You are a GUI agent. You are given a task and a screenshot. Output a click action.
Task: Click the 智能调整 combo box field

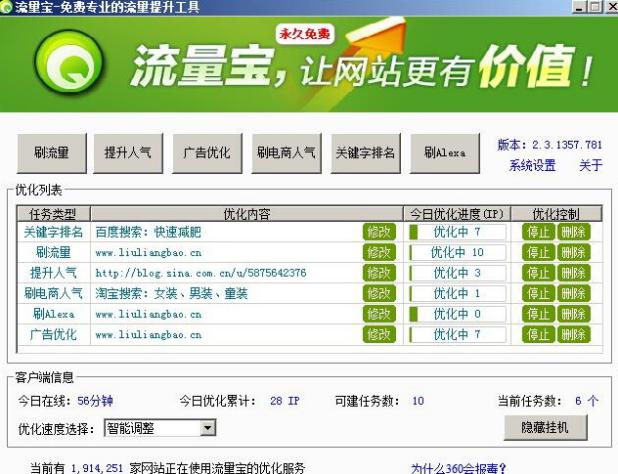click(x=160, y=428)
